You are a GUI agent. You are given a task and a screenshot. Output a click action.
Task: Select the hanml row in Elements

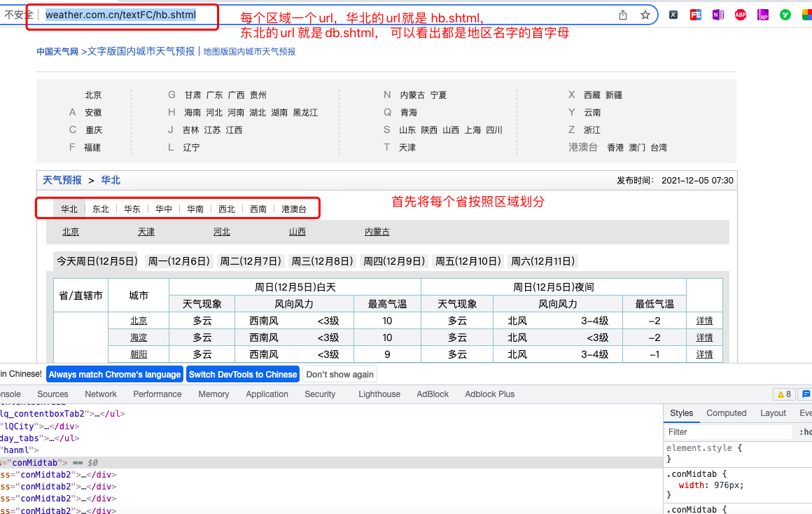[x=331, y=450]
